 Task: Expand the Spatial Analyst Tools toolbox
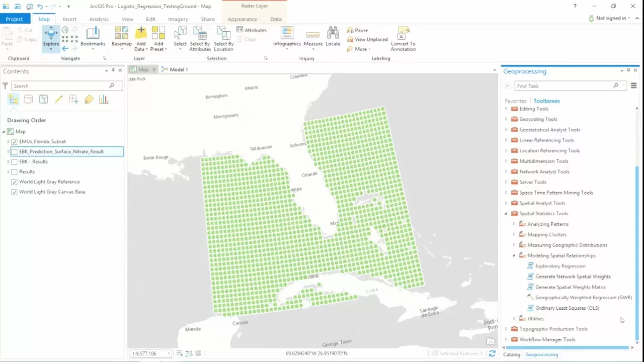pyautogui.click(x=506, y=203)
